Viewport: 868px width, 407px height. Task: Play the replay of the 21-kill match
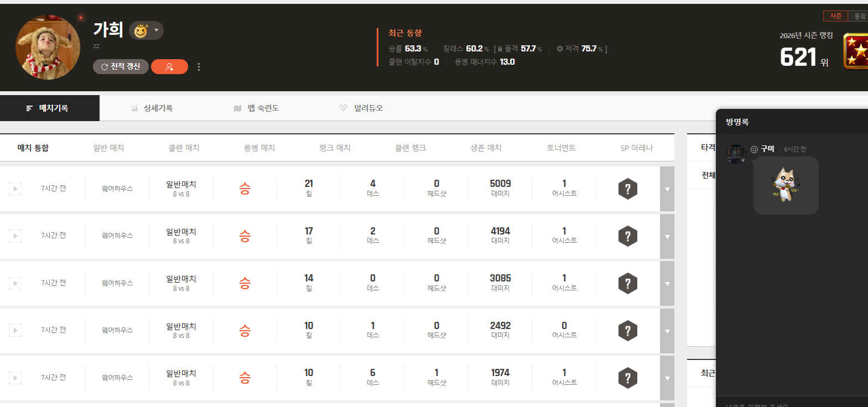(15, 189)
